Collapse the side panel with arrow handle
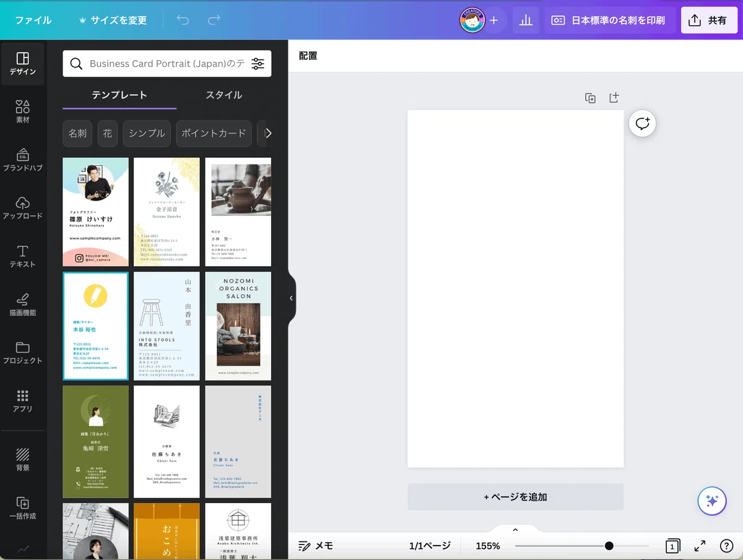 [x=291, y=298]
